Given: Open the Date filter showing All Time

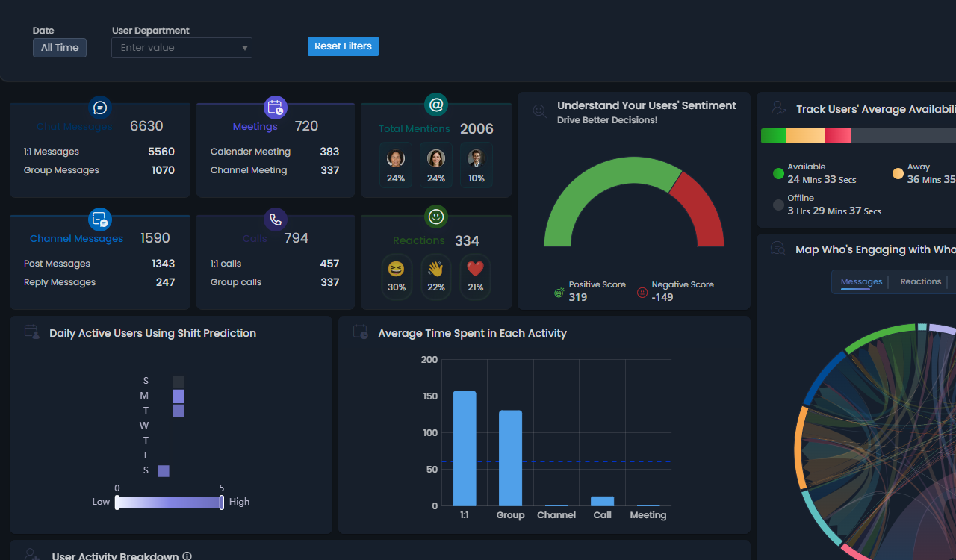Looking at the screenshot, I should click(x=59, y=47).
